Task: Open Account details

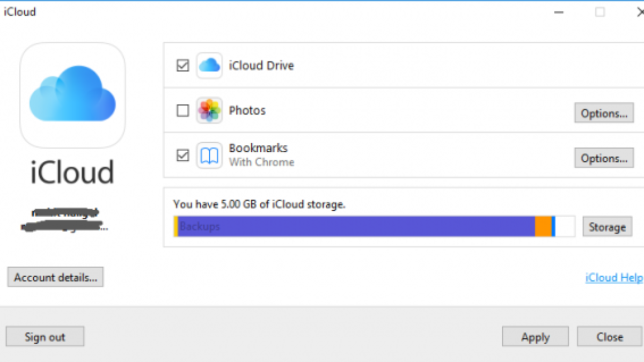Action: [x=55, y=277]
